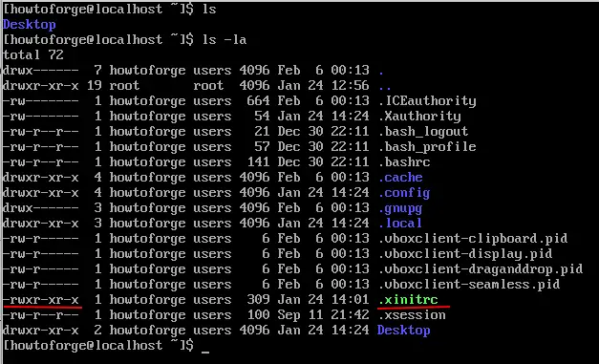Click .vboxclient-display.pid file name
This screenshot has height=364, width=599.
coord(465,254)
